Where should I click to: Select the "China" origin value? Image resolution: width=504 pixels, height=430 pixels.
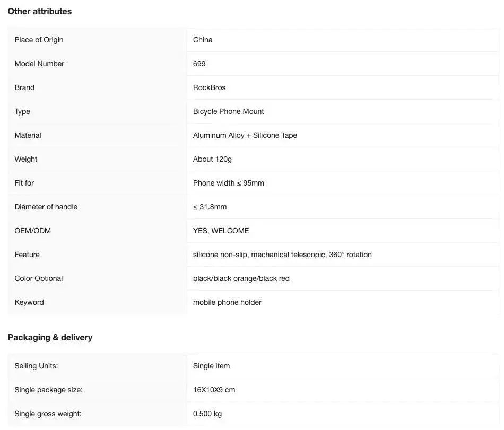click(203, 40)
